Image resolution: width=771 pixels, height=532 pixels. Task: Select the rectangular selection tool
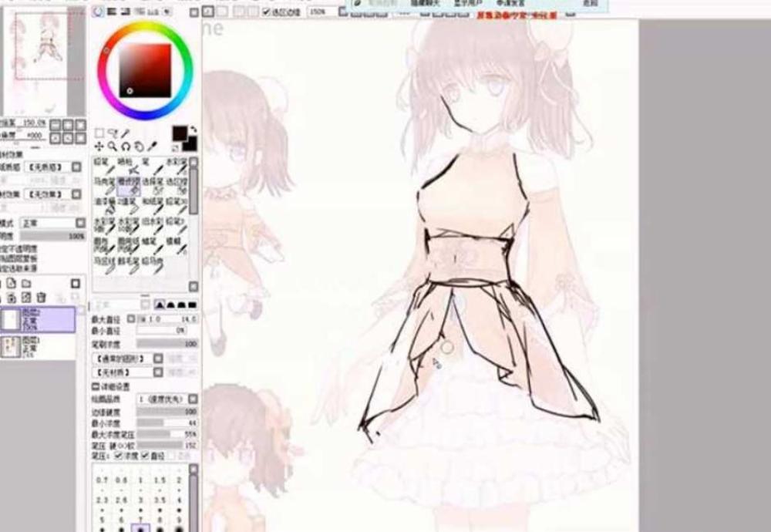point(99,133)
